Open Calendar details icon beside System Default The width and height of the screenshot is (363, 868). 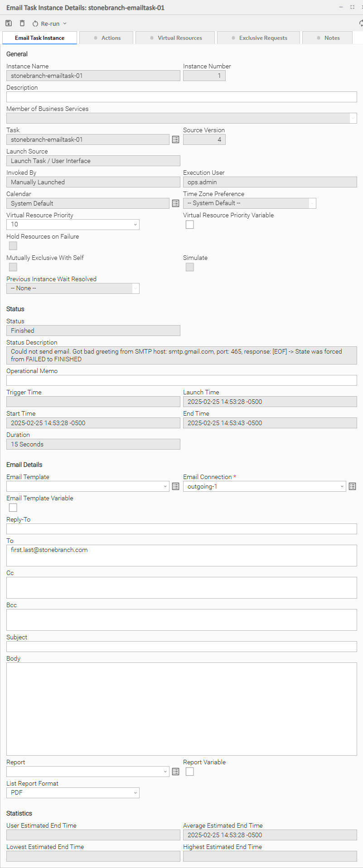pos(176,204)
